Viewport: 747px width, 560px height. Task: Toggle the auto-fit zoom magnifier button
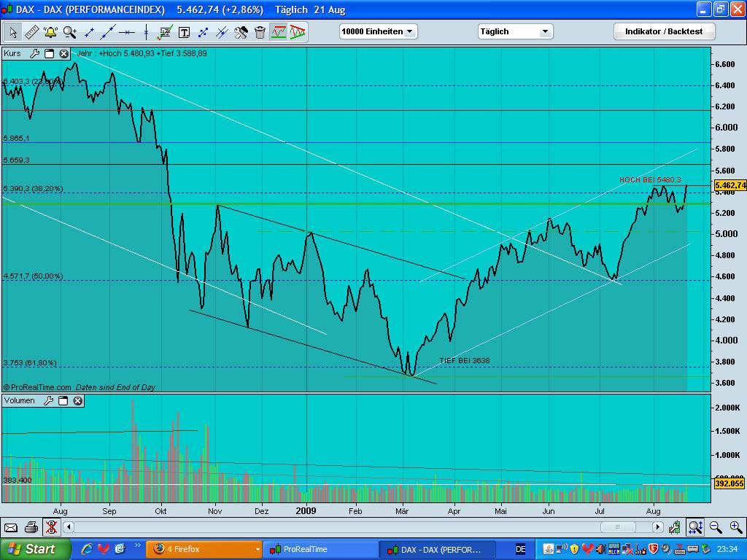click(x=695, y=527)
